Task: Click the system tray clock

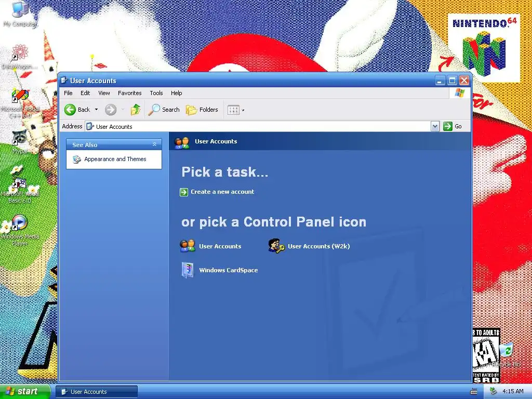Action: (513, 392)
